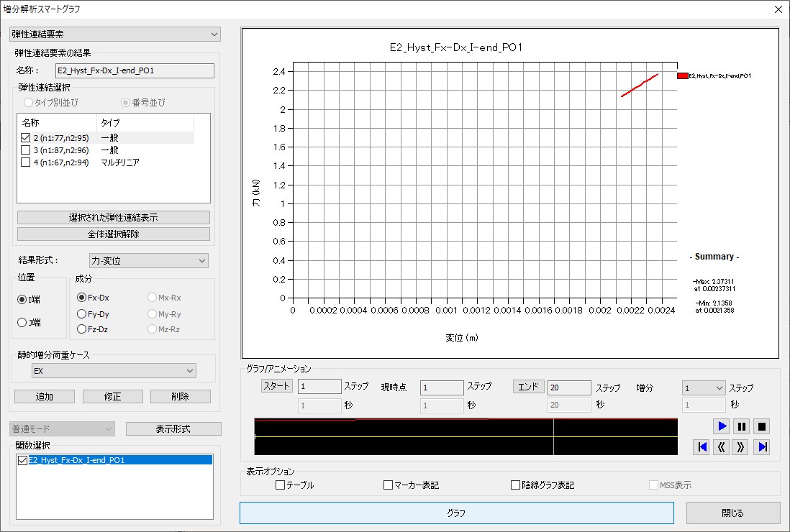
Task: Click the スタート button
Action: (x=276, y=386)
